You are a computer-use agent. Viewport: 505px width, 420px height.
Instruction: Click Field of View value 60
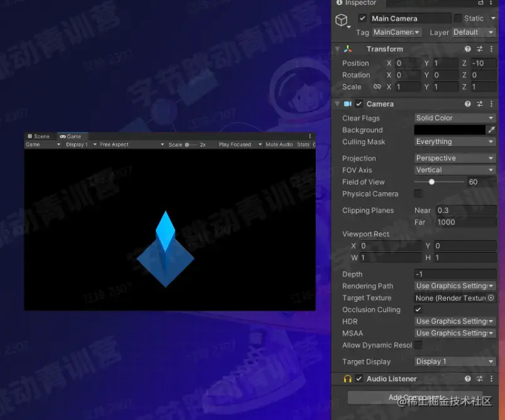click(482, 182)
